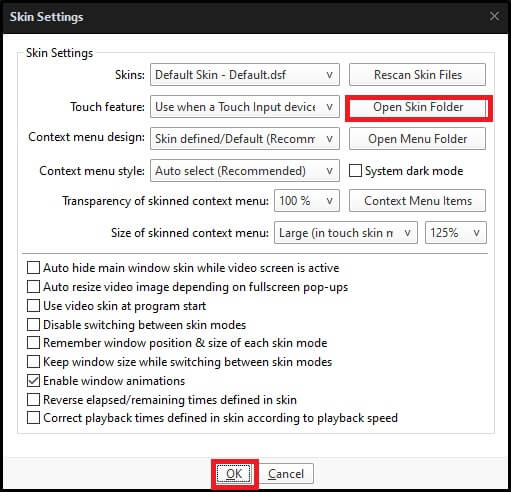Click the Context menu design: label
This screenshot has height=492, width=511.
(x=87, y=137)
